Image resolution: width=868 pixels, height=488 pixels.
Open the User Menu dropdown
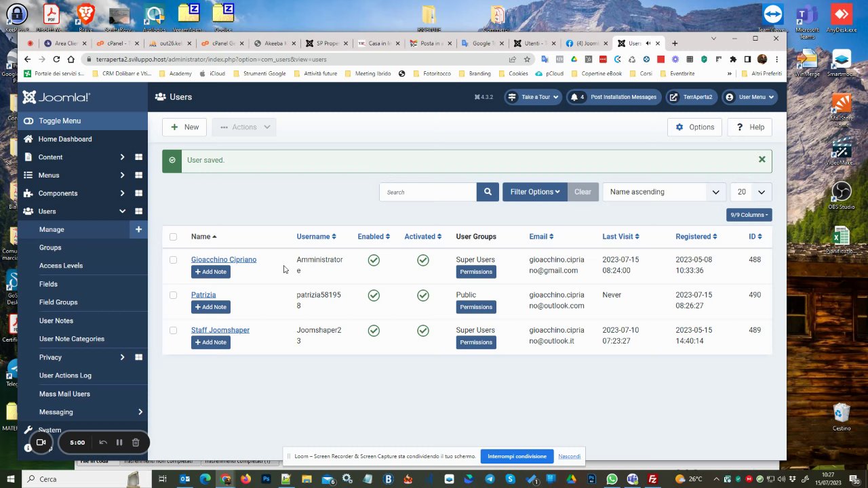749,97
